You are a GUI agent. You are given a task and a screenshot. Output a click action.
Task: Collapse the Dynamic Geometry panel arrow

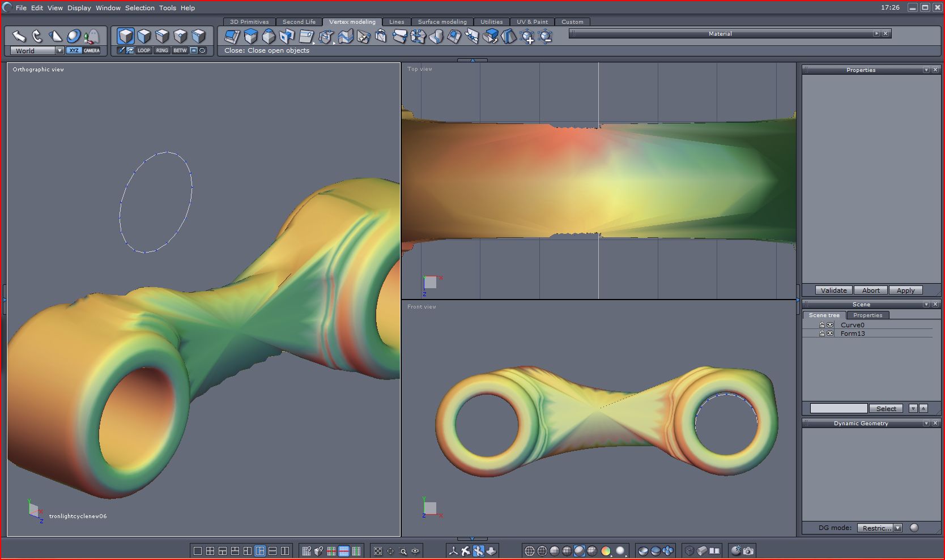click(926, 424)
